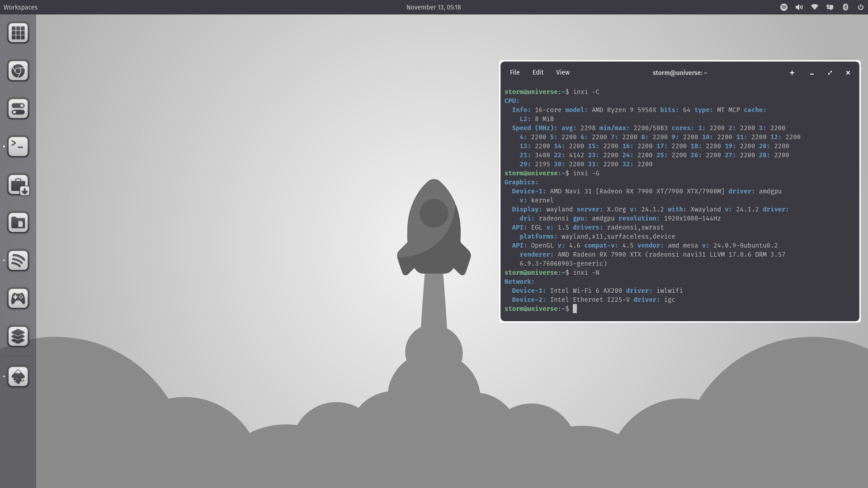Open the terminal File menu

click(515, 72)
